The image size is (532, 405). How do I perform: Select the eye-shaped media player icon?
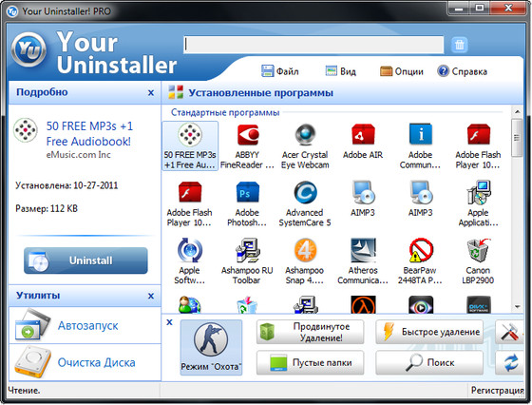click(x=421, y=304)
